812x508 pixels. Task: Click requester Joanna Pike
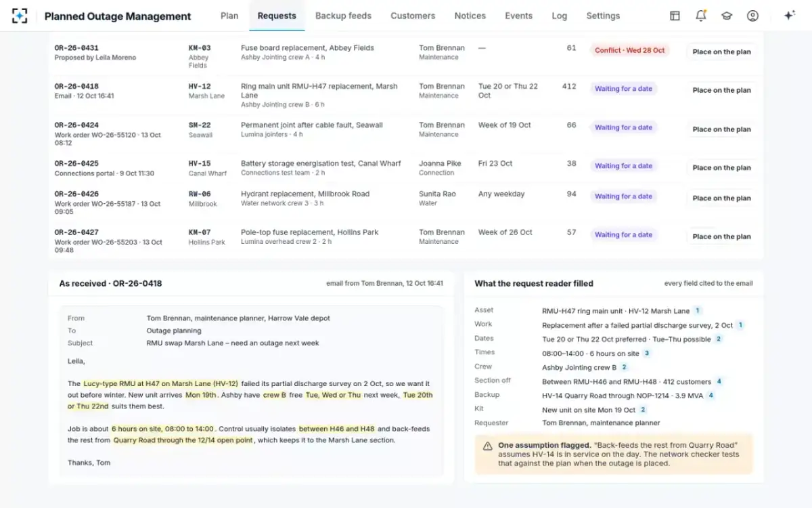[x=440, y=164]
